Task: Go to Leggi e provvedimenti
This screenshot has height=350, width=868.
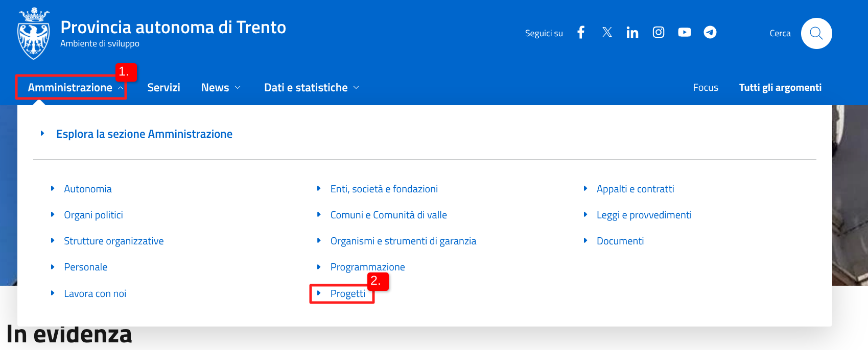Action: pos(644,215)
